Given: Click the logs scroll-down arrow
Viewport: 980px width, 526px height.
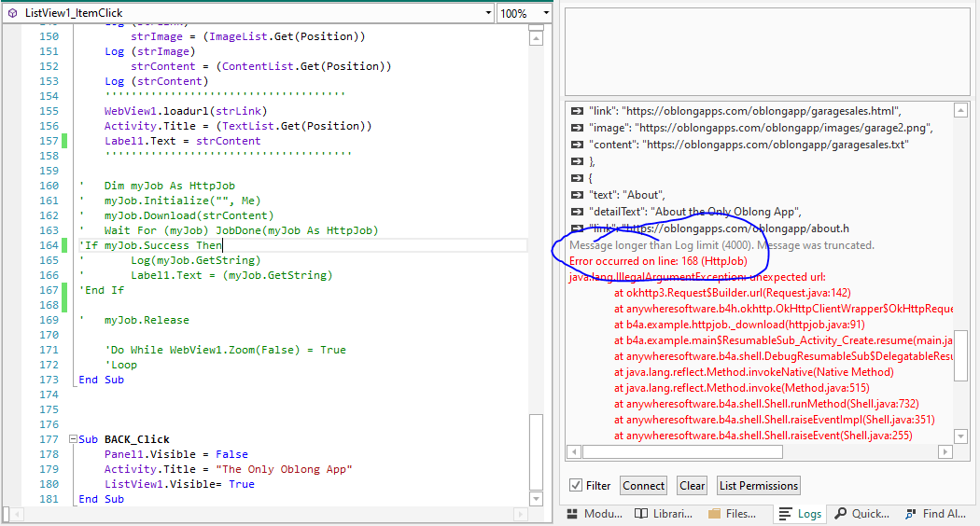Looking at the screenshot, I should 960,436.
